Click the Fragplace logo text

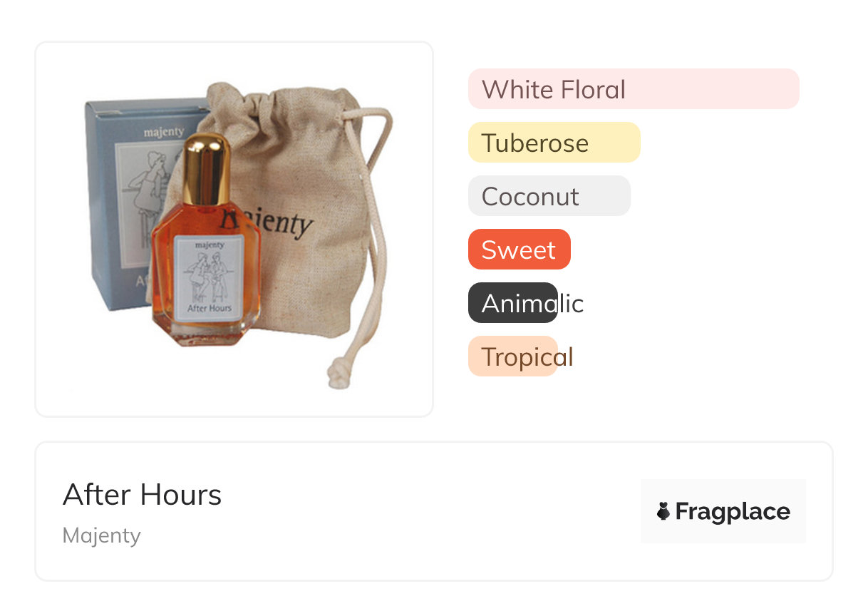coord(732,511)
